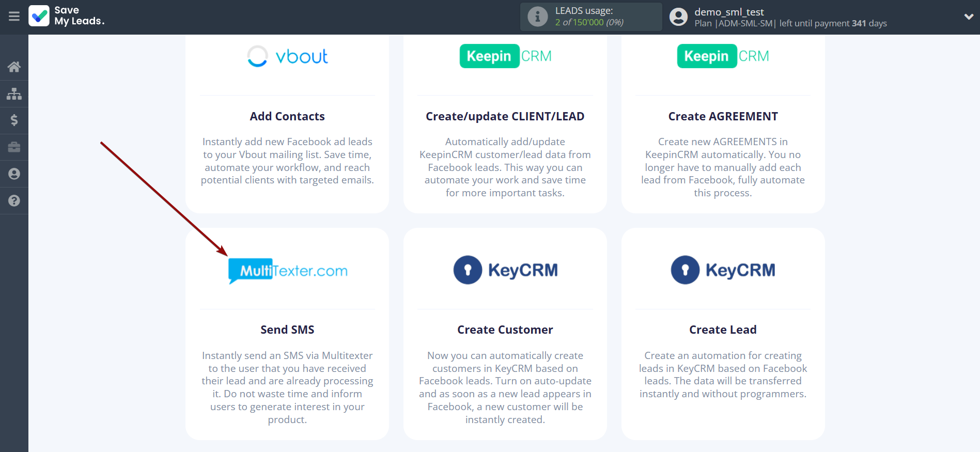Open help via question mark icon
This screenshot has height=452, width=980.
tap(14, 201)
